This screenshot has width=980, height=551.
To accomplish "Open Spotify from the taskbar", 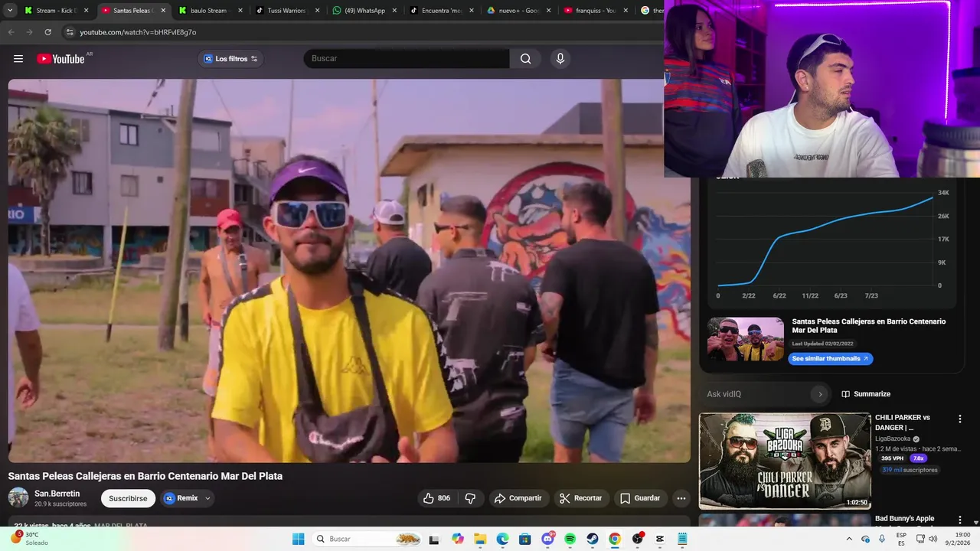I will point(570,539).
